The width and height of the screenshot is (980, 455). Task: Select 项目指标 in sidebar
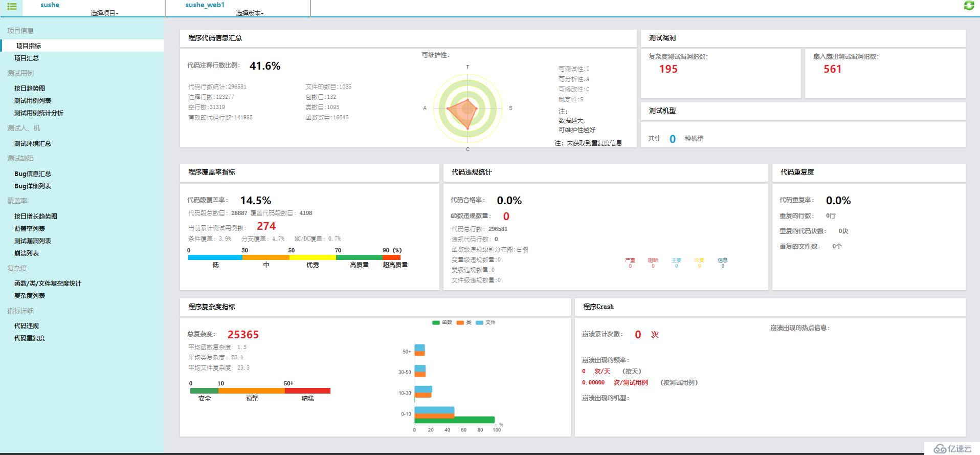[82, 46]
